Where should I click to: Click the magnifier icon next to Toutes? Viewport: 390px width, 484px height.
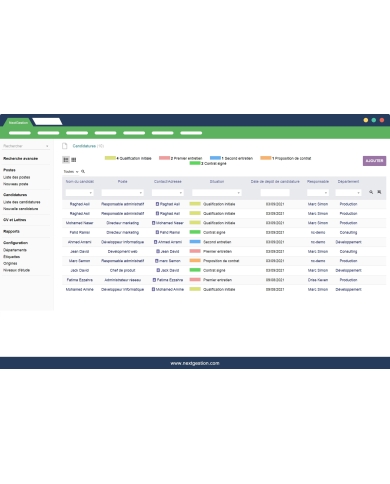pos(83,171)
